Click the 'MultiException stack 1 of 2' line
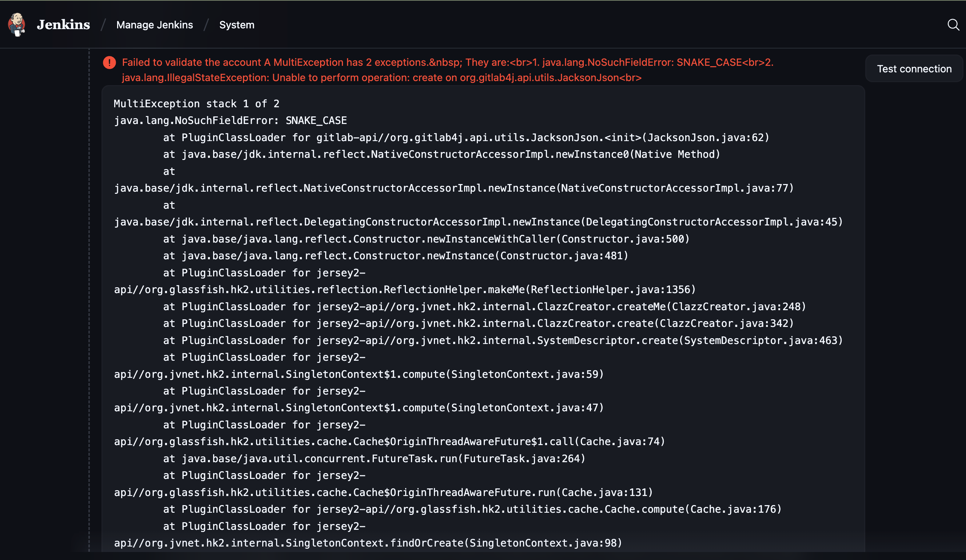Viewport: 966px width, 560px height. (x=197, y=104)
